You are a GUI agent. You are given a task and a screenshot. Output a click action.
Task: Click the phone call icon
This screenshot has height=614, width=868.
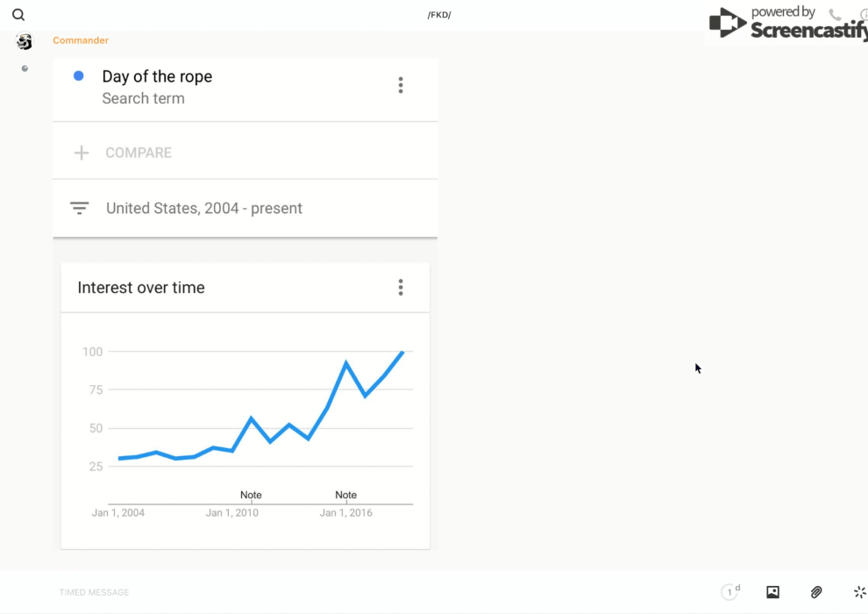tap(835, 15)
